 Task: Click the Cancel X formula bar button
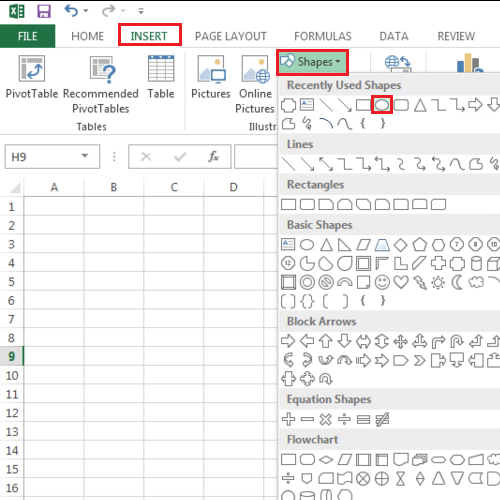pyautogui.click(x=146, y=156)
